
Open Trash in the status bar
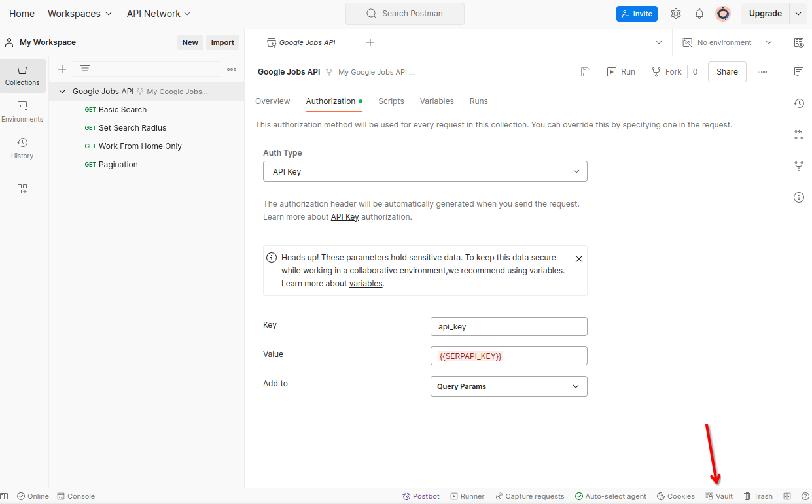click(758, 496)
